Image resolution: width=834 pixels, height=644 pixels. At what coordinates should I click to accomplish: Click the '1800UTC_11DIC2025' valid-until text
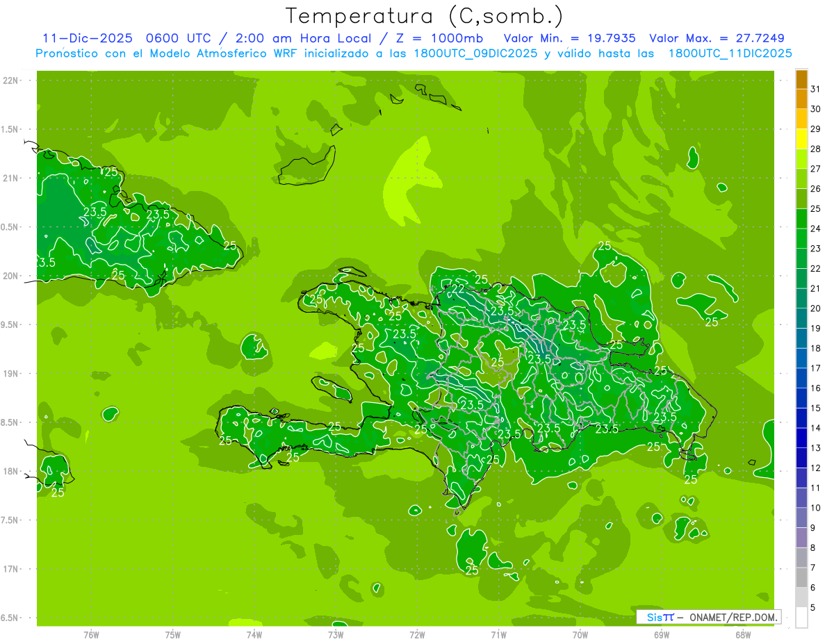click(730, 53)
